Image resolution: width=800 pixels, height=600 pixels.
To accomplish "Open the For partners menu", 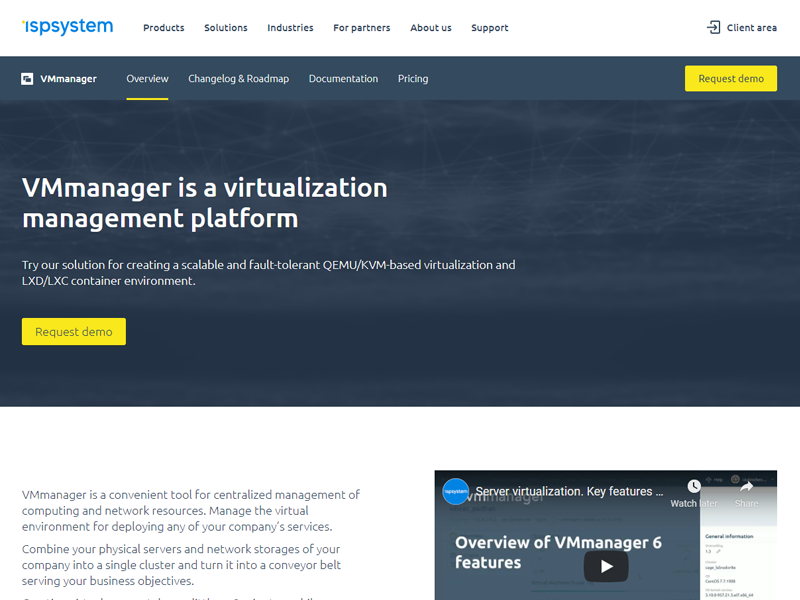I will (362, 28).
